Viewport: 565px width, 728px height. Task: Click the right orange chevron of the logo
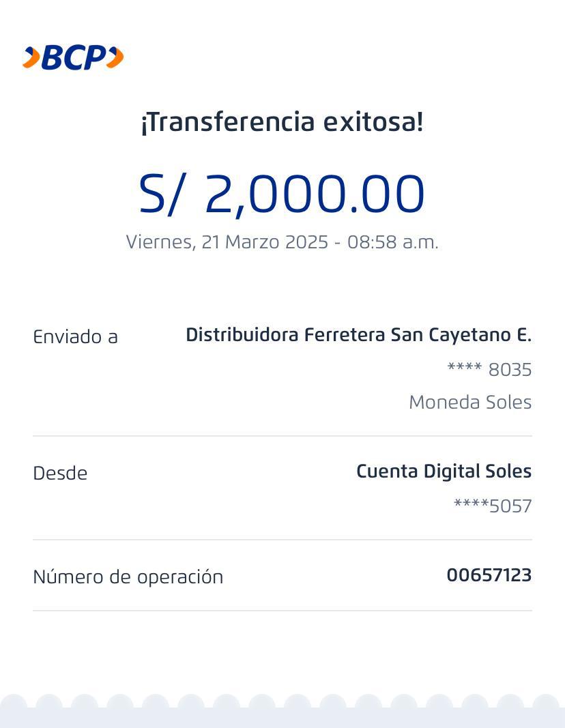coord(115,58)
